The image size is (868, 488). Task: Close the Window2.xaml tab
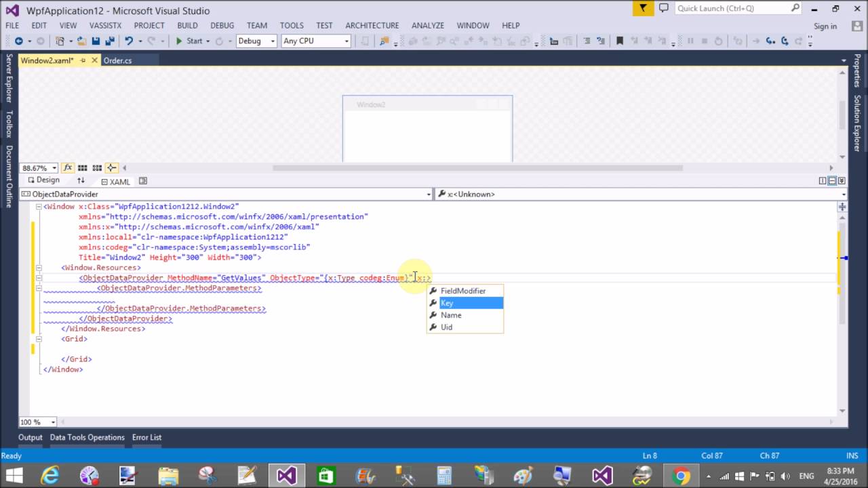point(95,60)
